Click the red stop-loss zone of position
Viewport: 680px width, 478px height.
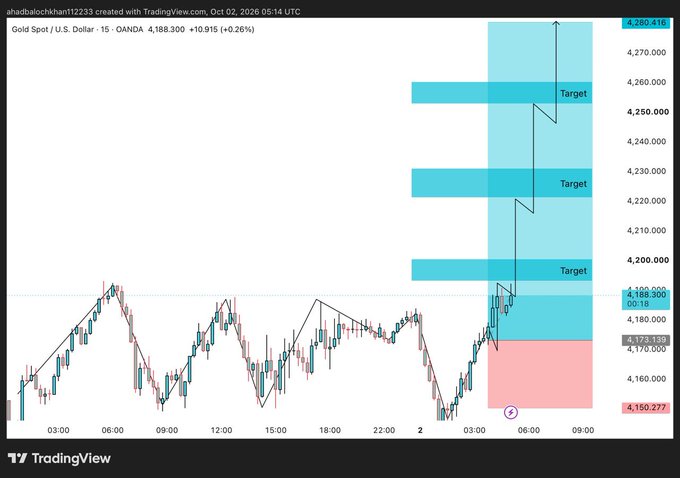click(540, 374)
